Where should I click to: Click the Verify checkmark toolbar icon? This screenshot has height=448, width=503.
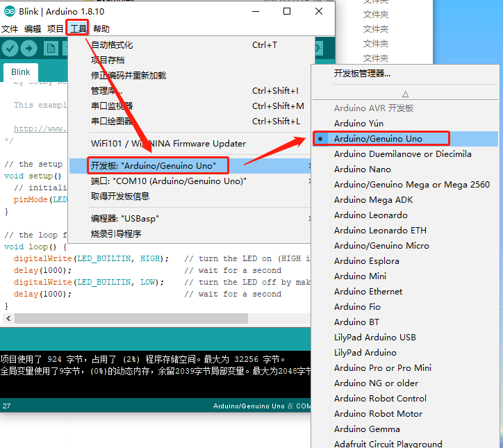coord(10,49)
